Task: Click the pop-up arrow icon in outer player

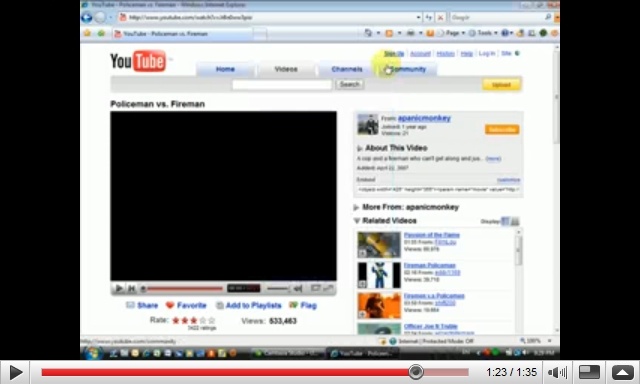Action: pos(622,373)
